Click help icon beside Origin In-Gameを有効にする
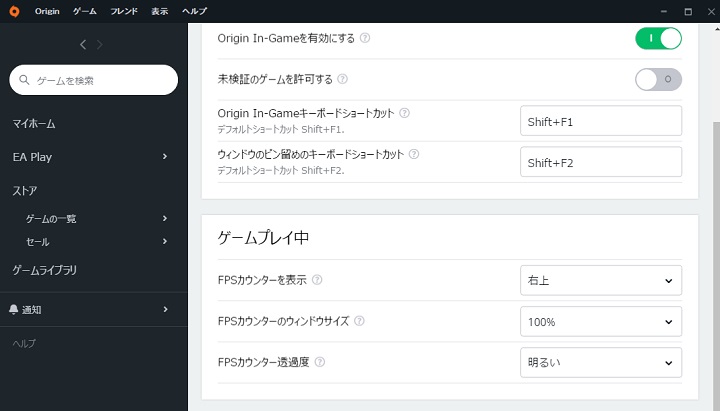The image size is (720, 411). click(365, 38)
